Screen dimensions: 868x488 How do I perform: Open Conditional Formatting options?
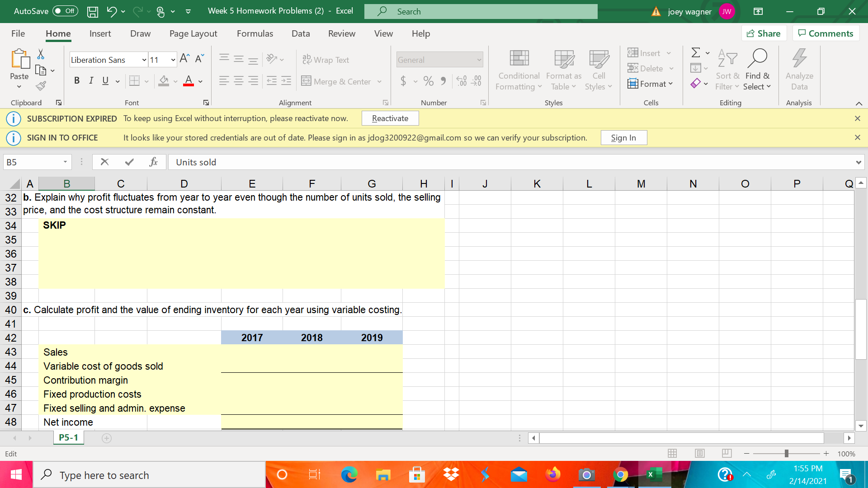(x=519, y=70)
